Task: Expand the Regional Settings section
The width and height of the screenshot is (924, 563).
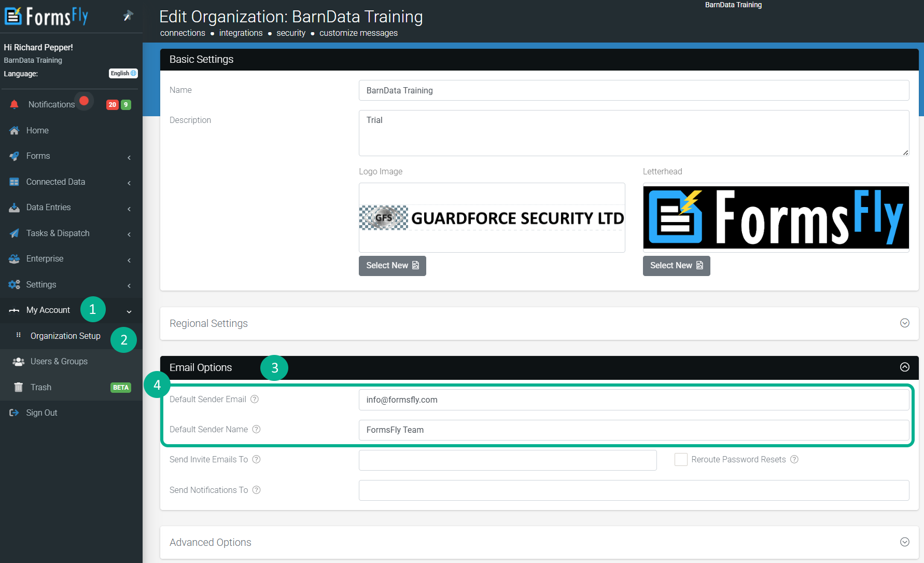Action: coord(905,323)
